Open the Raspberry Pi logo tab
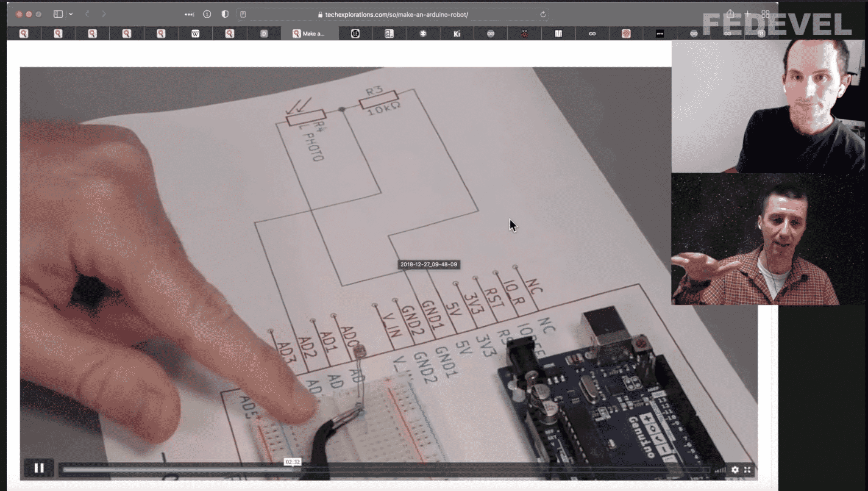Image resolution: width=868 pixels, height=491 pixels. (524, 33)
